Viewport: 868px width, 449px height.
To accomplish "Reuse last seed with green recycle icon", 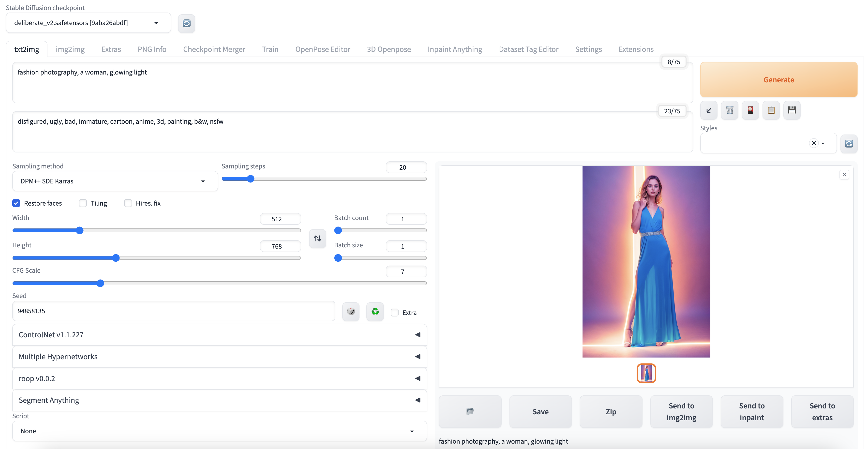I will (x=375, y=311).
